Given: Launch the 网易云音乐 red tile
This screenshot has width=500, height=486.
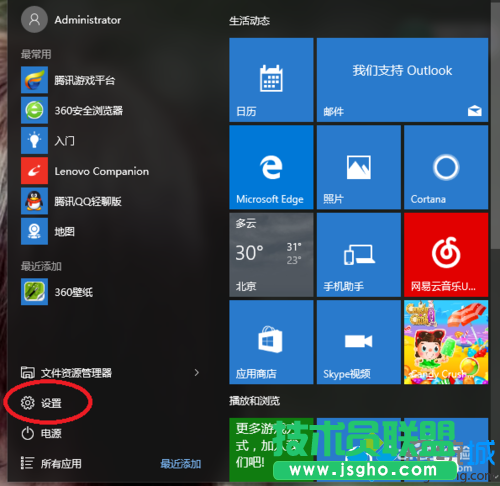Looking at the screenshot, I should tap(446, 255).
